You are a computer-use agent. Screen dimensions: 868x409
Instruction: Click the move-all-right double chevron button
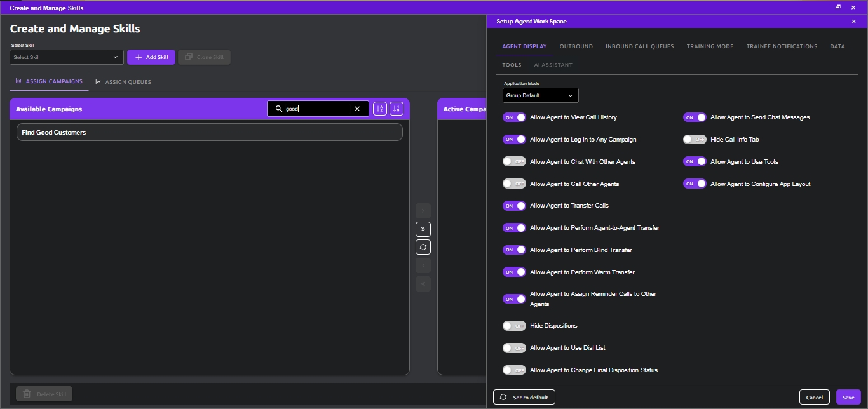click(x=423, y=229)
